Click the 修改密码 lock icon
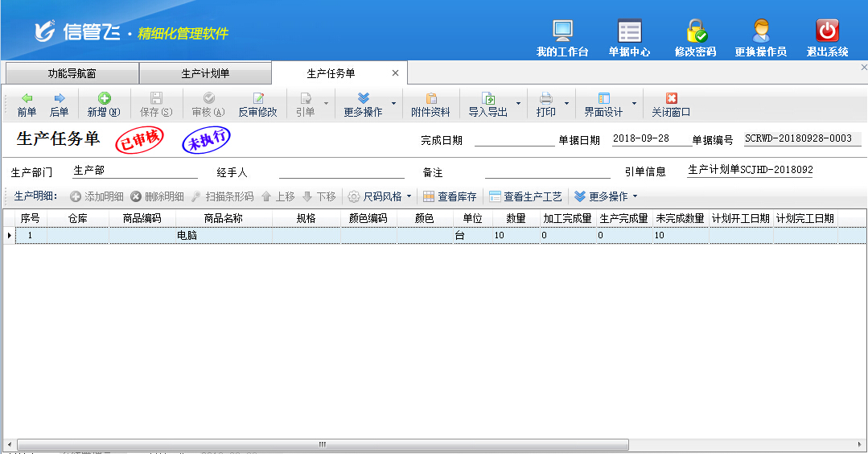This screenshot has height=454, width=868. click(x=695, y=32)
